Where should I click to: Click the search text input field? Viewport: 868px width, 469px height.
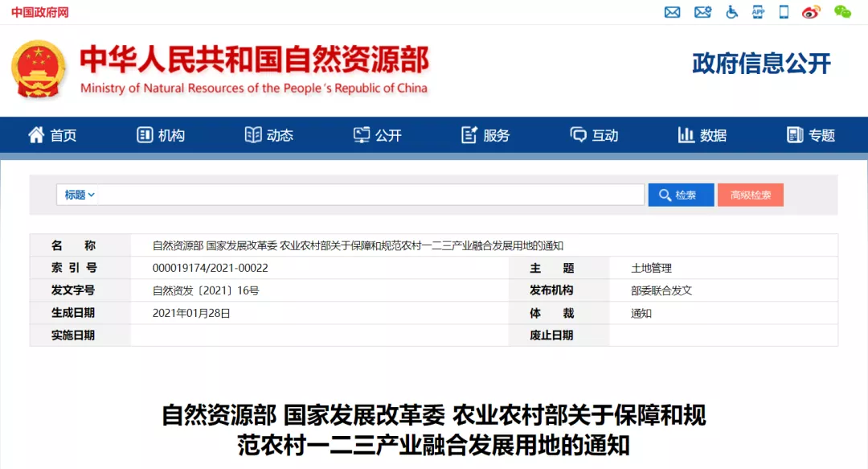pos(370,195)
